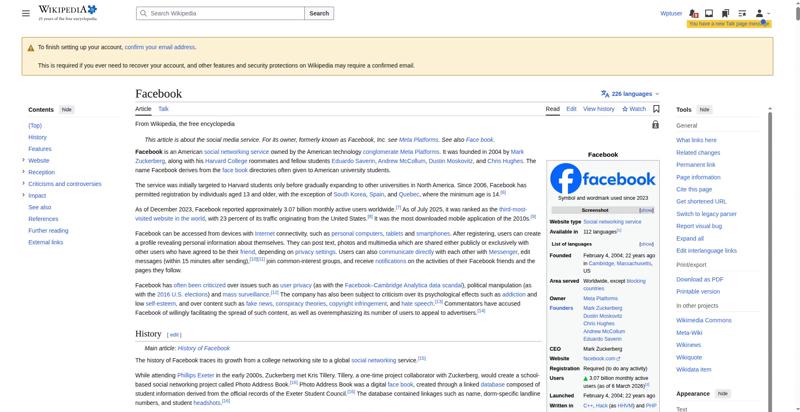The height and width of the screenshot is (412, 800).
Task: Click the new Talk page message notice
Action: click(729, 24)
